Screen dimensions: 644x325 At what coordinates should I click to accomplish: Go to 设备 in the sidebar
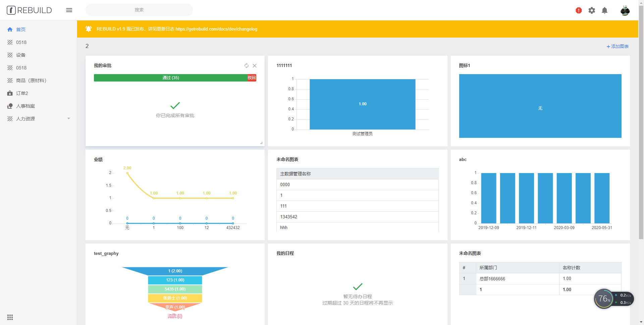point(21,55)
